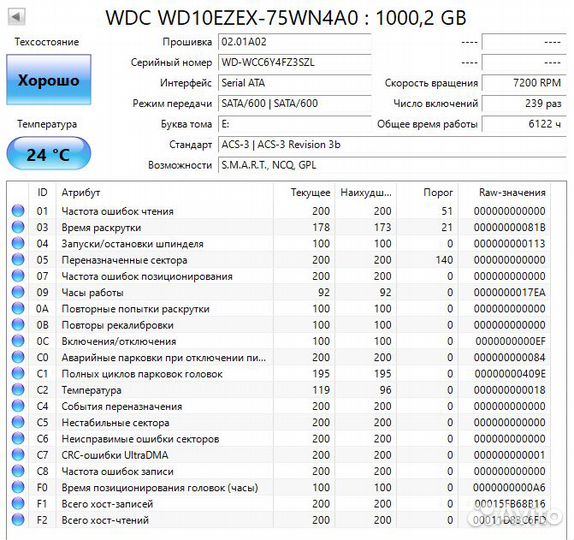This screenshot has width=574, height=540.
Task: Select the Запуски/остановки шпинделя row
Action: (279, 243)
